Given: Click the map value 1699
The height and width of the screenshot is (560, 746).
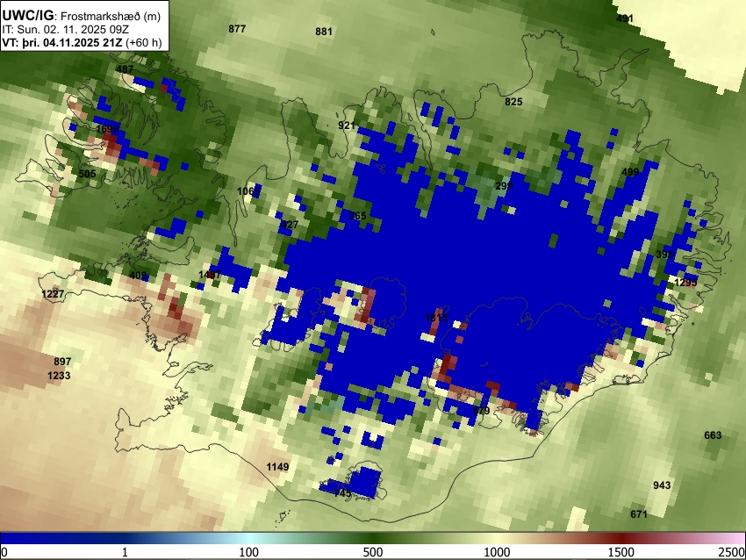Looking at the screenshot, I should [x=107, y=129].
